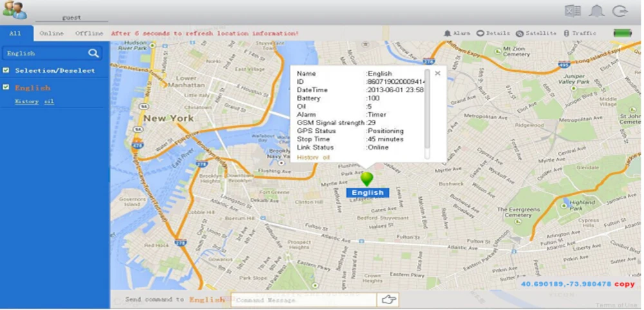Toggle the English device checkbox
This screenshot has width=644, height=310.
tap(6, 87)
